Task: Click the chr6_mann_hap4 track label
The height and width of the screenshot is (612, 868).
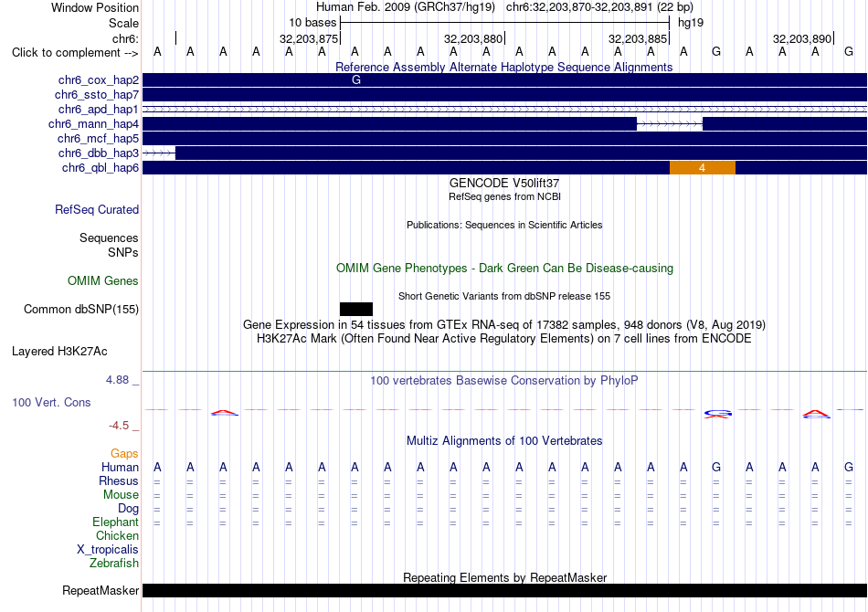Action: tap(93, 124)
